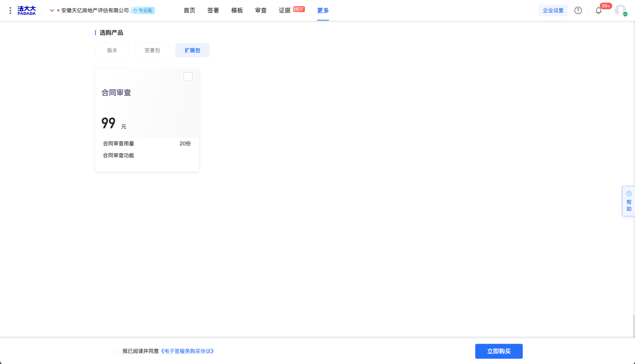Select the 扩展包 product tab
Screen dimensions: 635x364
(x=192, y=50)
